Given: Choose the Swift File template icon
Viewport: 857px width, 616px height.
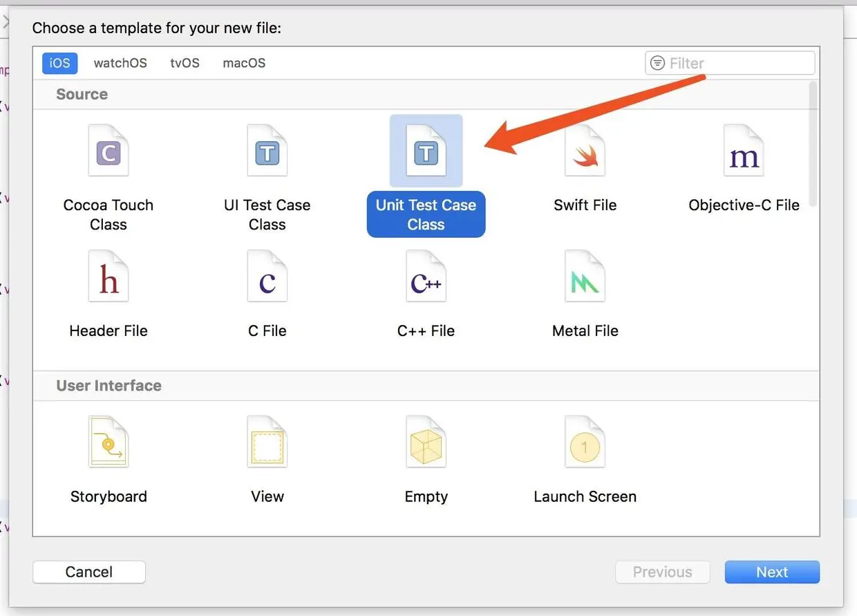Looking at the screenshot, I should click(x=585, y=150).
